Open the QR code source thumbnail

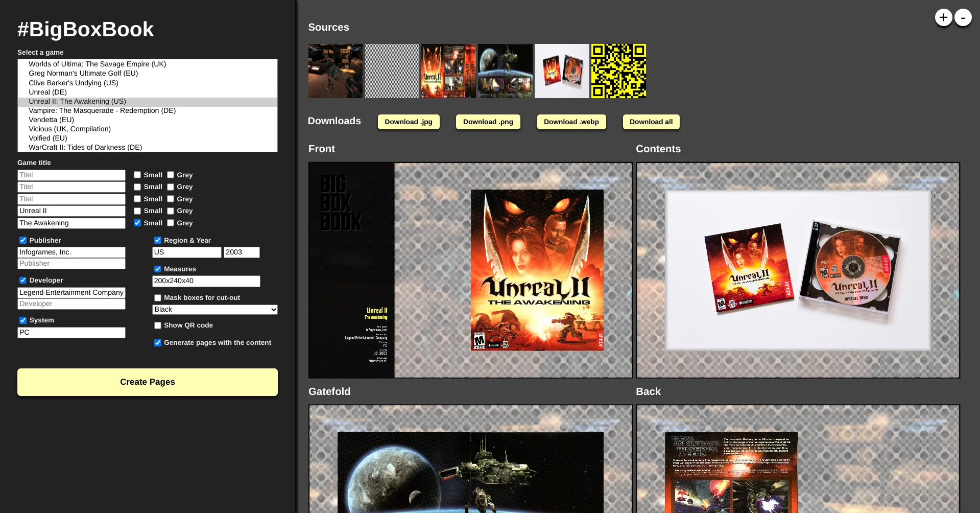618,71
